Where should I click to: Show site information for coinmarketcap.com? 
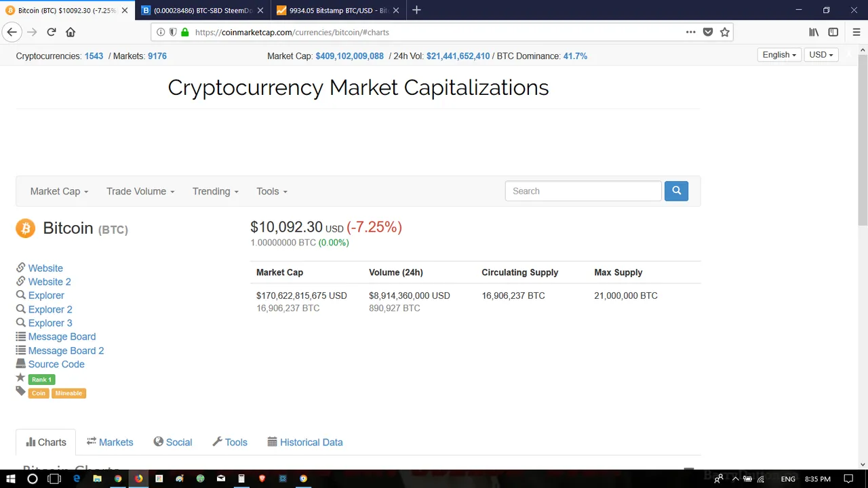point(161,32)
